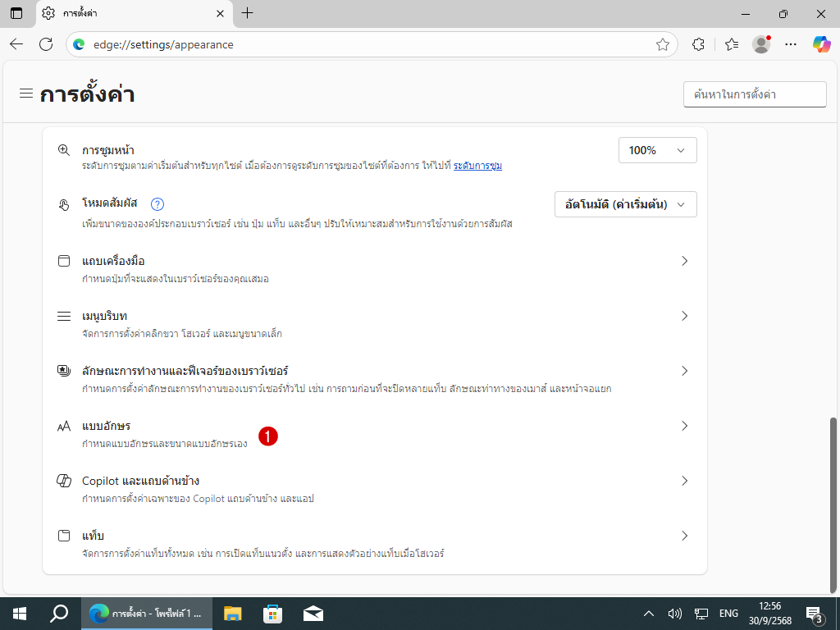Viewport: 840px width, 630px height.
Task: Open Edge Settings and more menu
Action: 791,44
